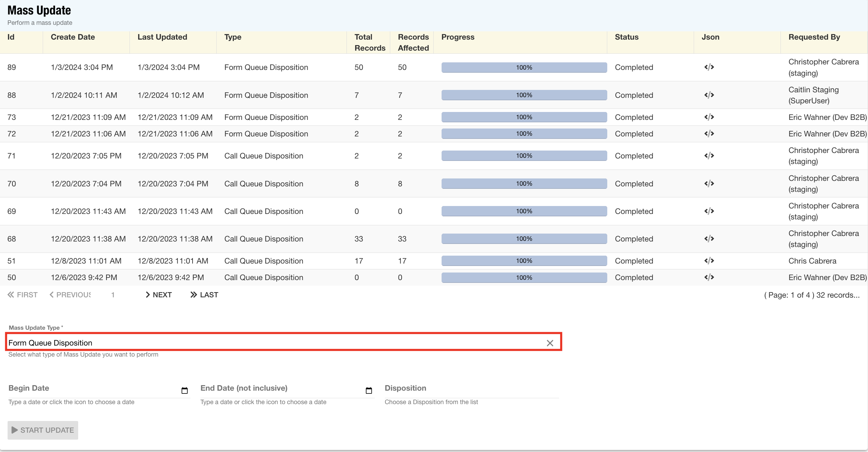Click the FIRST page button
This screenshot has width=868, height=452.
[23, 295]
